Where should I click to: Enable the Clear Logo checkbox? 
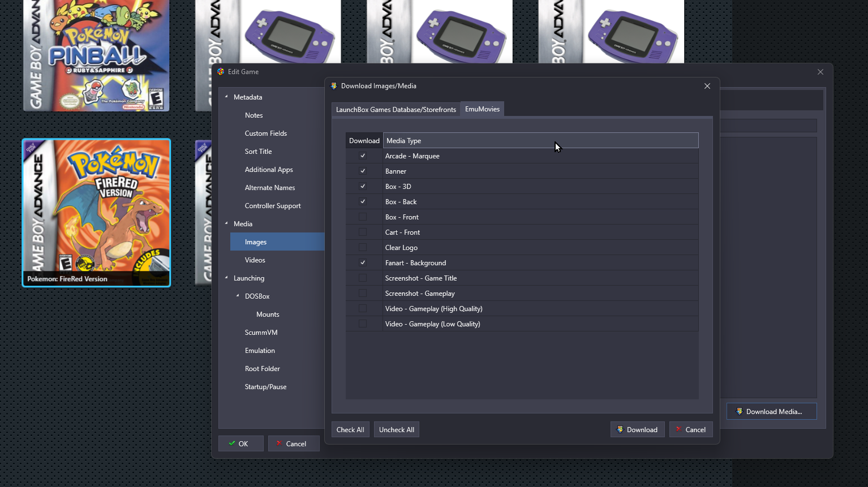pyautogui.click(x=363, y=247)
